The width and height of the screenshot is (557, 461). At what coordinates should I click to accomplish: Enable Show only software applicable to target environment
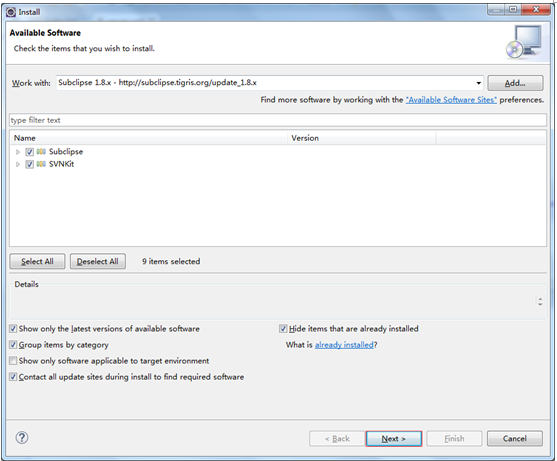coord(13,361)
